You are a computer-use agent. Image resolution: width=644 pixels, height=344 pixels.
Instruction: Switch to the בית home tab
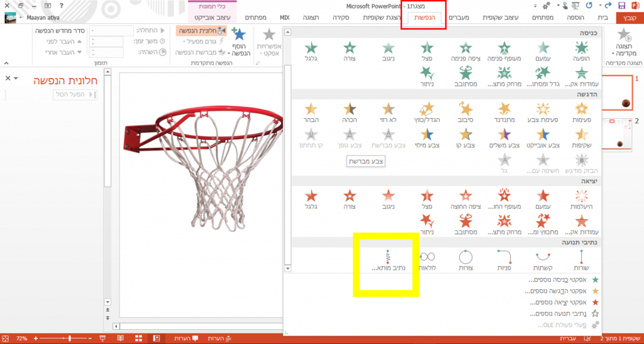(602, 18)
